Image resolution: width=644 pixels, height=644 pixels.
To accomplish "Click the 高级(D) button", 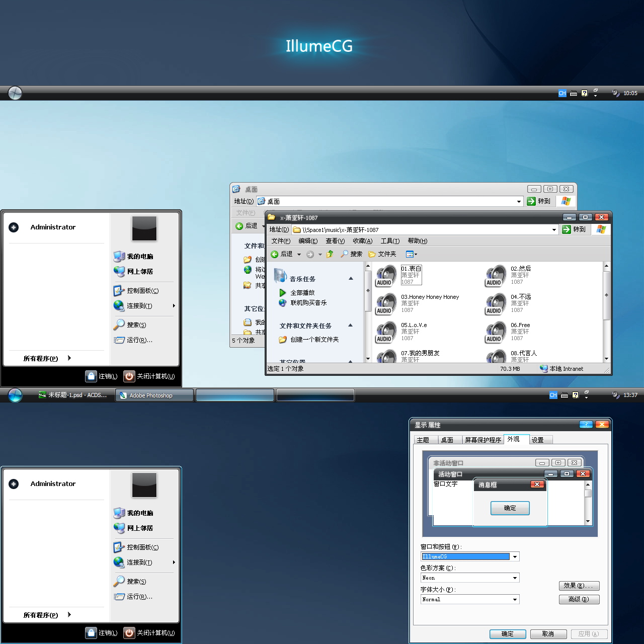I will 579,599.
